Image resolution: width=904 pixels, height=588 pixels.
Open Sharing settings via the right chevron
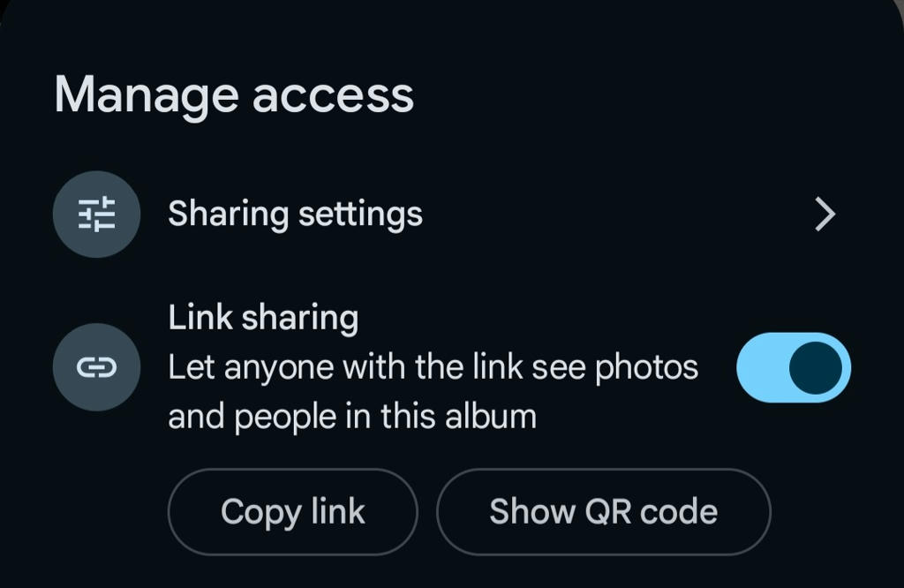pyautogui.click(x=825, y=215)
